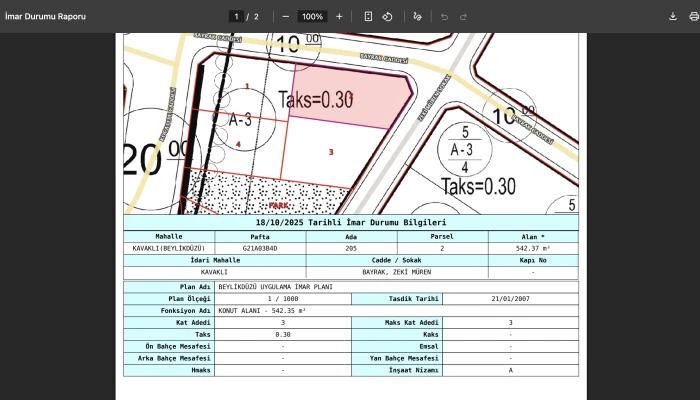Click the zoom in plus button
This screenshot has width=700, height=400.
[339, 17]
